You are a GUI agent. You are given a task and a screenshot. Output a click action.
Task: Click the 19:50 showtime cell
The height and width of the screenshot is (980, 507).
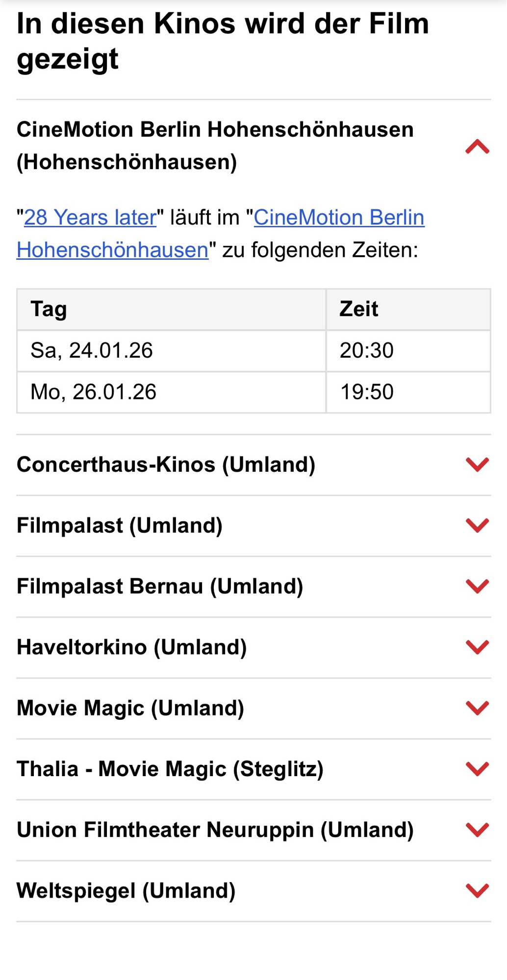tap(367, 392)
